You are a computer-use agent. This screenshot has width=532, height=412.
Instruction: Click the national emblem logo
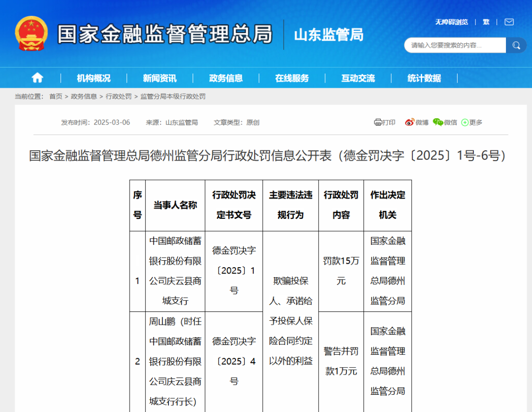[31, 33]
